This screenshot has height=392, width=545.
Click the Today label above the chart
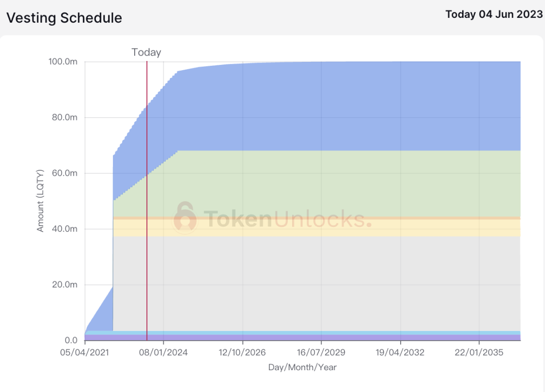pos(146,52)
